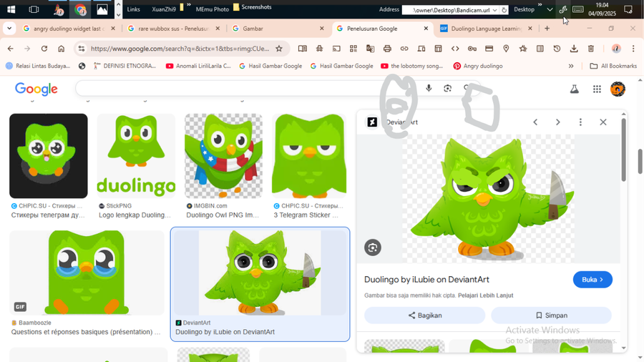Image resolution: width=644 pixels, height=362 pixels.
Task: Print the page with printer icon
Action: point(387,49)
